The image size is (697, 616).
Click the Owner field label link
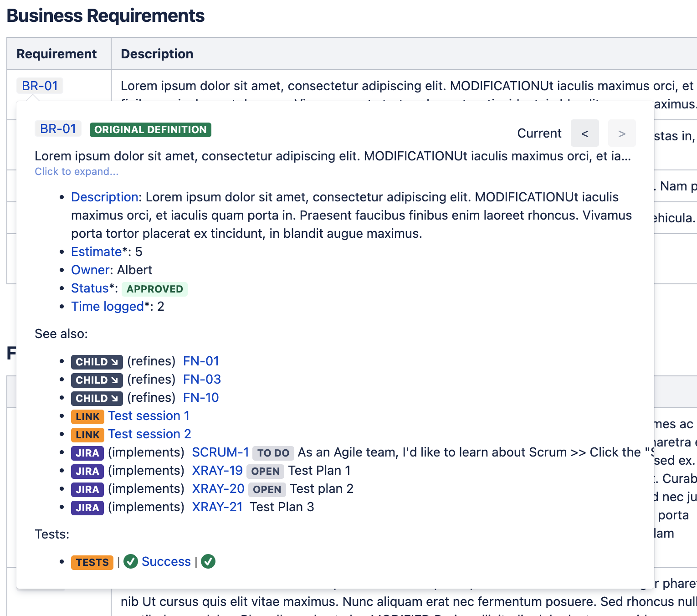[90, 270]
